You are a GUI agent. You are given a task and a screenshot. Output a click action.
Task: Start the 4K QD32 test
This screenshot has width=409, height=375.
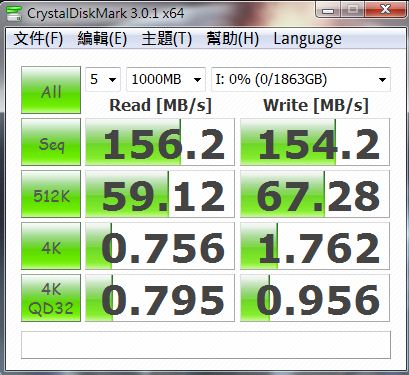point(51,298)
